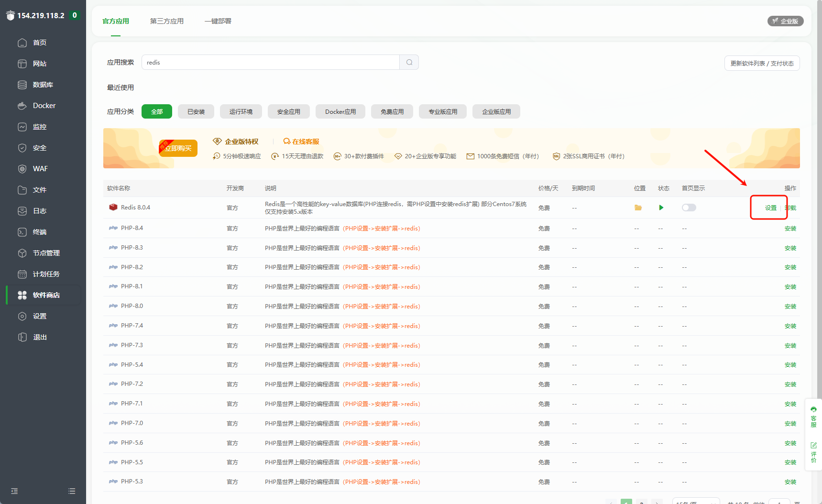Open 客服 support in floating sidebar
Viewport: 822px width, 504px height.
[x=813, y=417]
